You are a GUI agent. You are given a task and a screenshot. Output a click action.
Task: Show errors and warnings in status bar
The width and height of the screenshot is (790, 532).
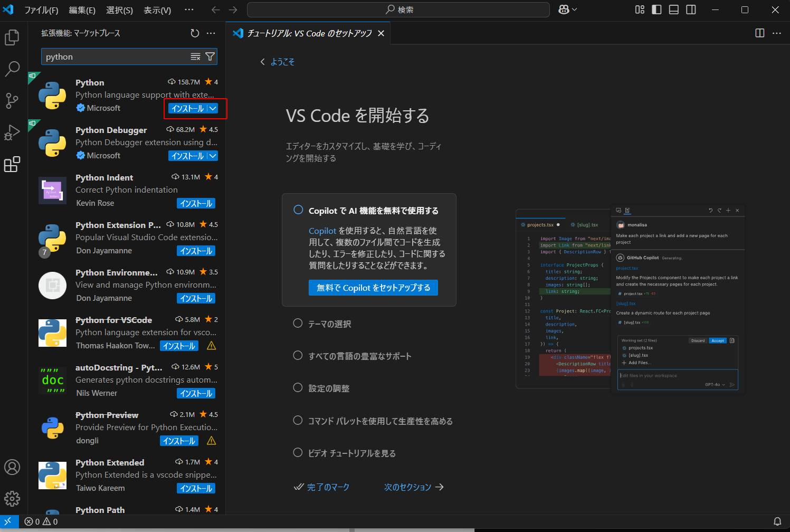(x=41, y=521)
